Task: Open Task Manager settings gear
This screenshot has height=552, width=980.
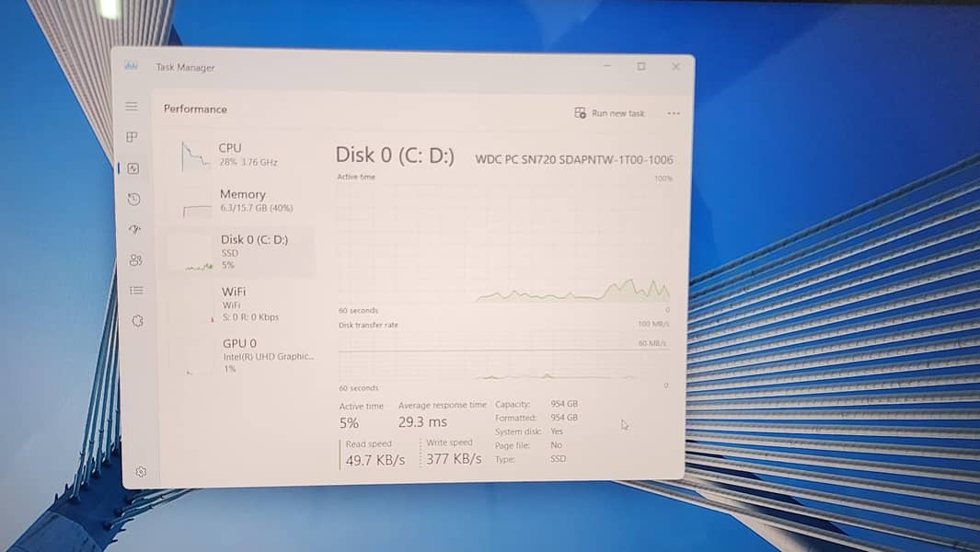Action: [141, 471]
